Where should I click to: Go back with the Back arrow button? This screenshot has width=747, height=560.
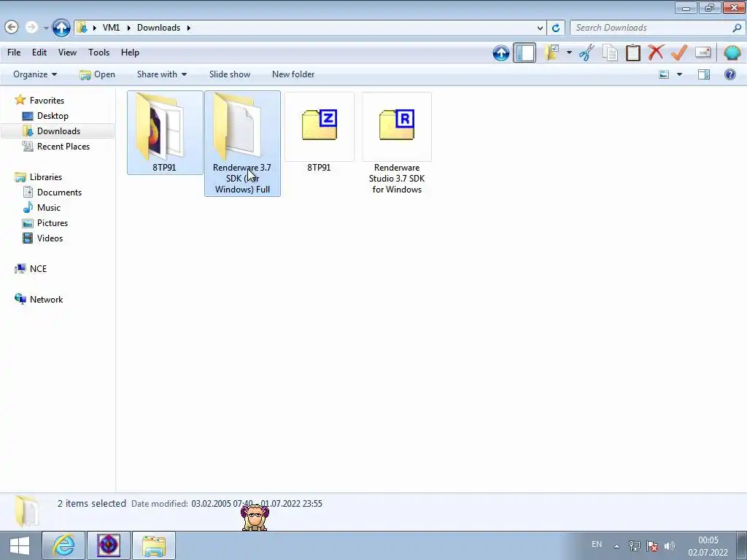pos(12,27)
